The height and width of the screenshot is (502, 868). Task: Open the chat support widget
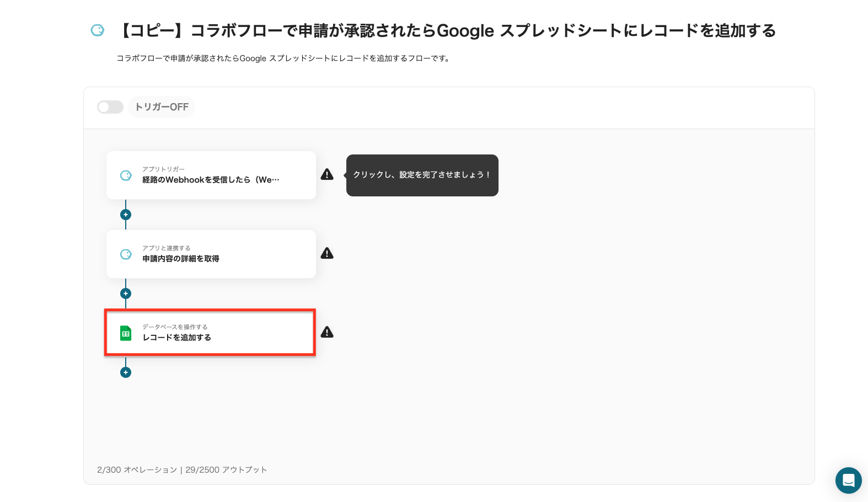[848, 480]
